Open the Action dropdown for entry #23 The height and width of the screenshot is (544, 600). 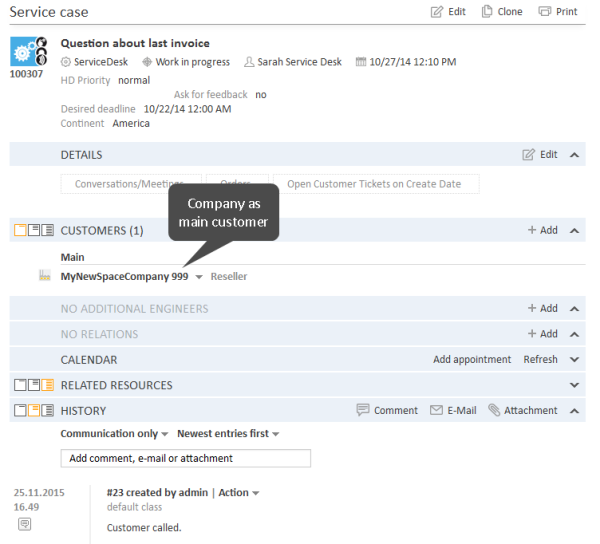pos(239,492)
